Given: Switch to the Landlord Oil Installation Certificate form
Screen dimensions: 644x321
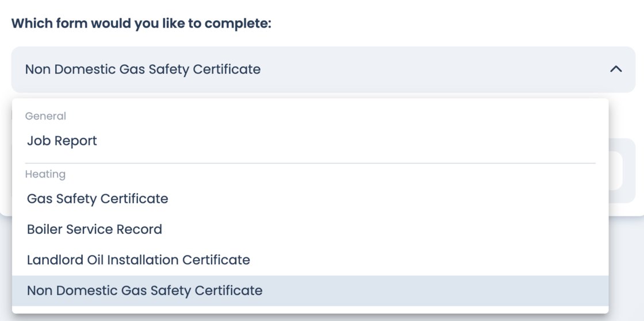Looking at the screenshot, I should coord(139,260).
